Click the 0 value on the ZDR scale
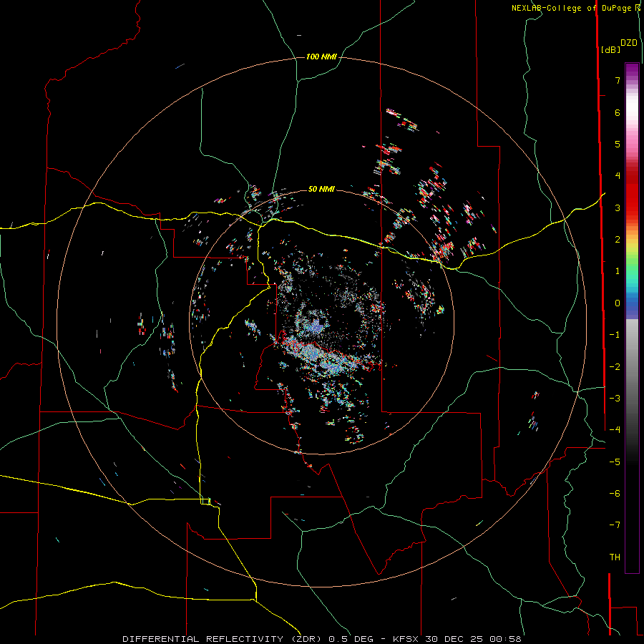Screen dimensions: 644x644 pyautogui.click(x=618, y=303)
